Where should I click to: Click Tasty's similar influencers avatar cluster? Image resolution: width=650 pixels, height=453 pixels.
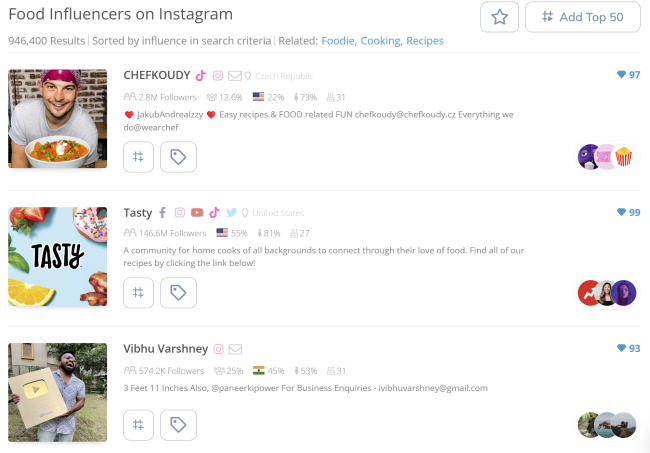click(607, 293)
